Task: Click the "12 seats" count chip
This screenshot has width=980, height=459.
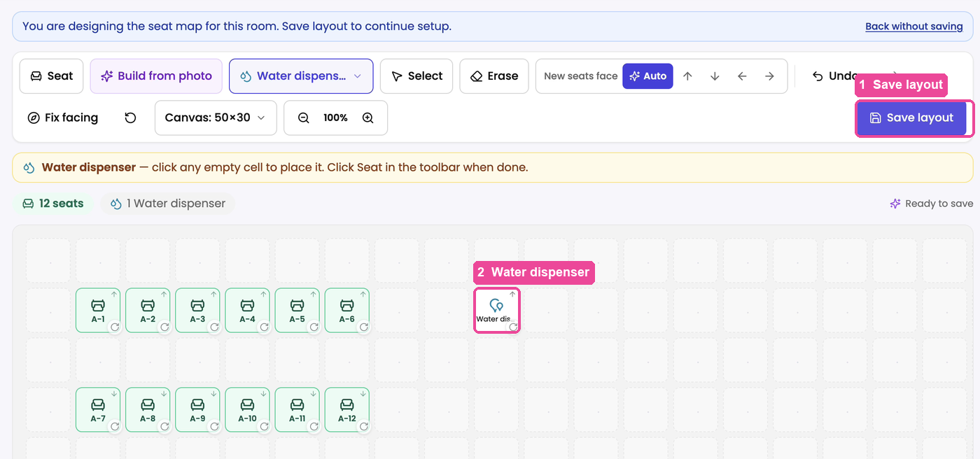Action: click(53, 204)
